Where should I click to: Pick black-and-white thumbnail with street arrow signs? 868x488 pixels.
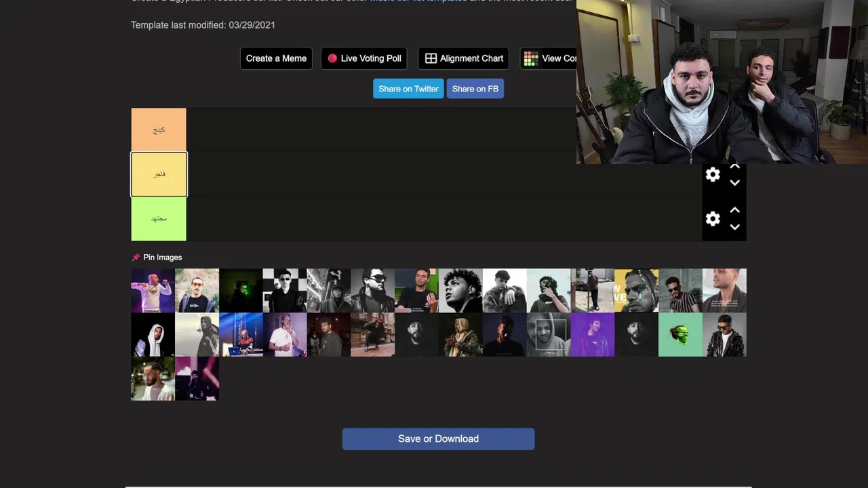coord(329,290)
